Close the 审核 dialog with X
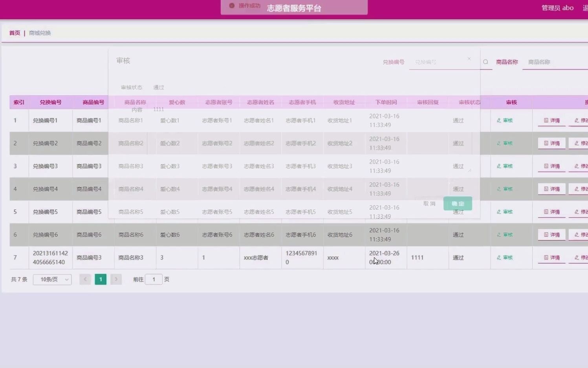588x368 pixels. click(469, 59)
